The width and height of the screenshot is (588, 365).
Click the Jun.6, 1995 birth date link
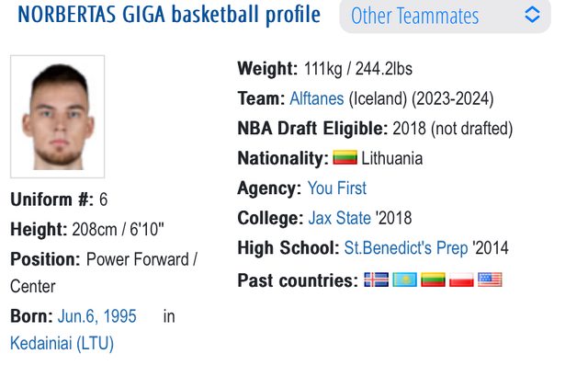96,316
